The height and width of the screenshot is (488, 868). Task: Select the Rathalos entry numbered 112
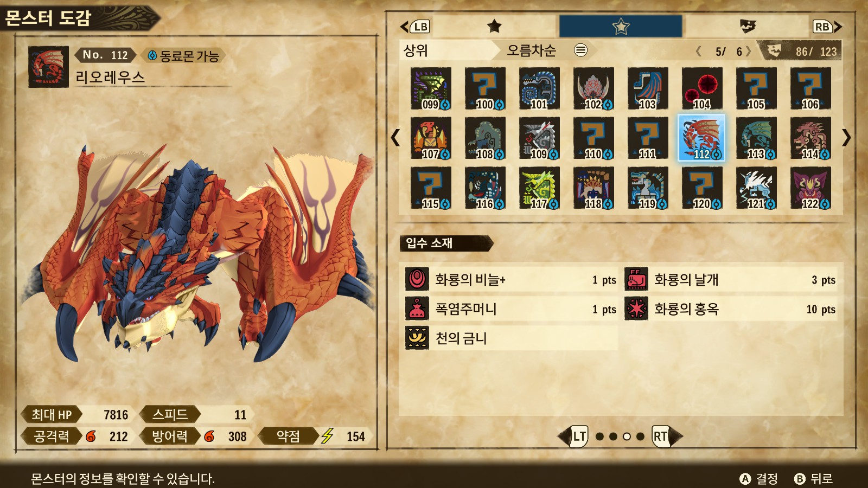(701, 138)
